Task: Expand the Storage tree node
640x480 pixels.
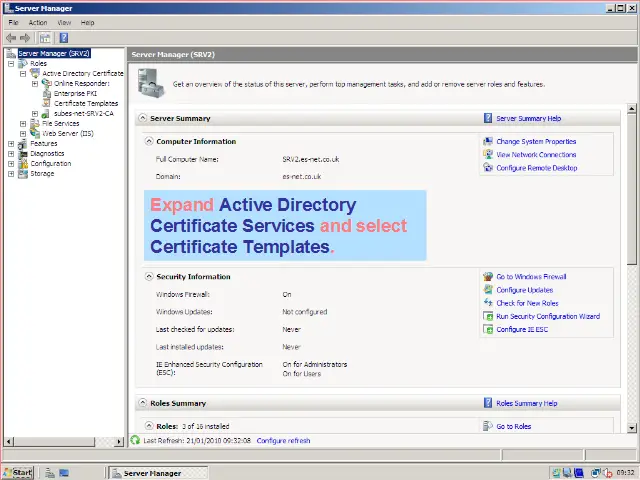Action: pos(11,174)
